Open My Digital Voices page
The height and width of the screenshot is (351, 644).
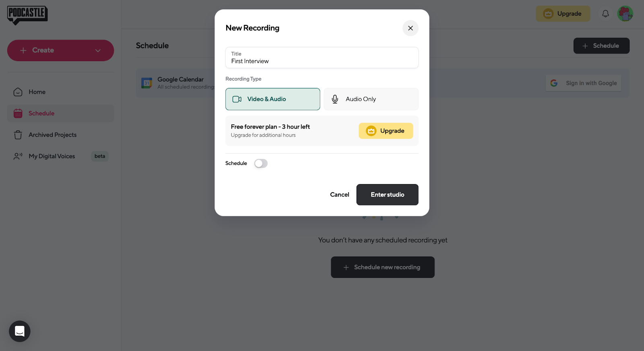pos(52,156)
